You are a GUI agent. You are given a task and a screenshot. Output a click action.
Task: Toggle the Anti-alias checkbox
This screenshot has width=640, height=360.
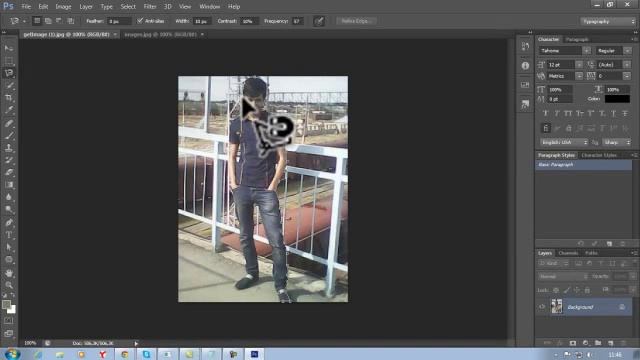click(140, 21)
